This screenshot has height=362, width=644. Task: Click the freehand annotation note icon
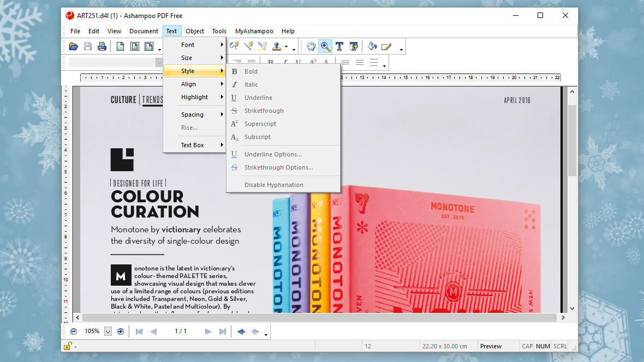[x=234, y=46]
